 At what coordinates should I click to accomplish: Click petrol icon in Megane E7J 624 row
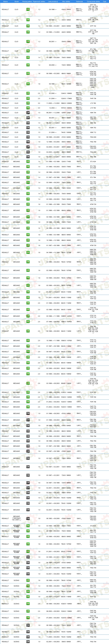point(28,162)
